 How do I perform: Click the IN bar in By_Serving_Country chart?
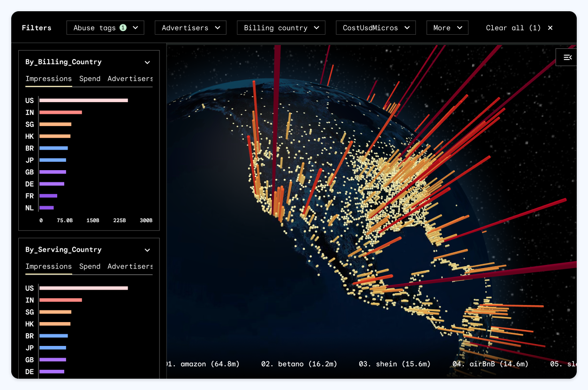tap(61, 300)
